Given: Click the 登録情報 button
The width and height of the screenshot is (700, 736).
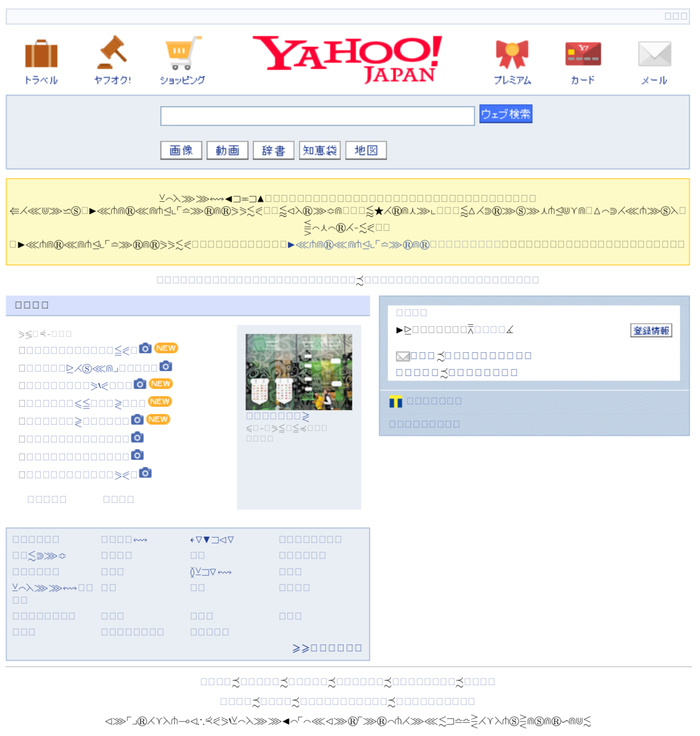Looking at the screenshot, I should [x=651, y=330].
